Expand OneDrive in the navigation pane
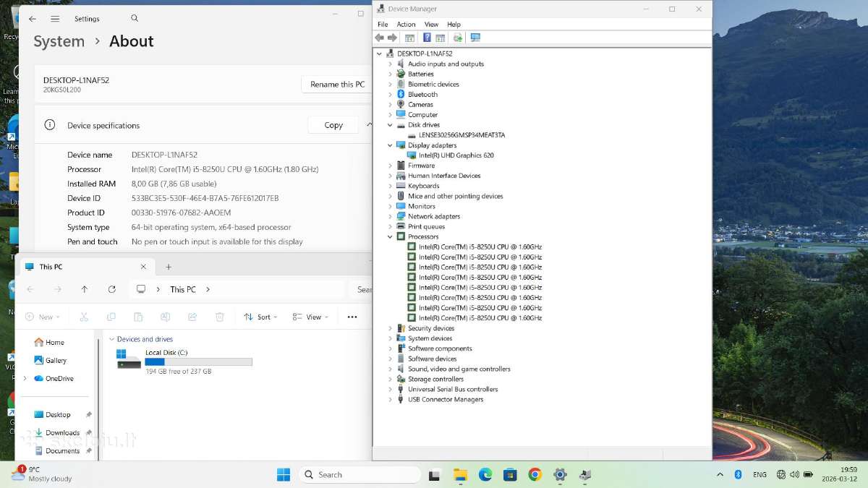Screen dimensions: 868x488 pyautogui.click(x=25, y=378)
